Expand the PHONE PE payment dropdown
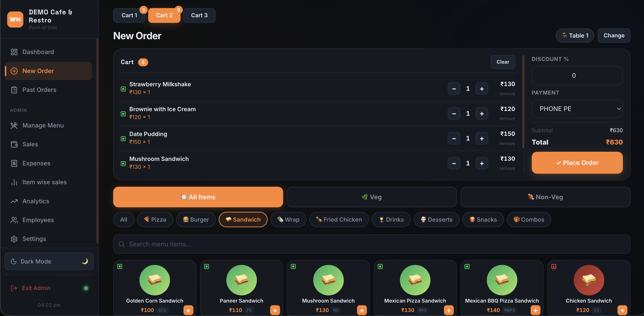This screenshot has width=644, height=316. click(577, 109)
